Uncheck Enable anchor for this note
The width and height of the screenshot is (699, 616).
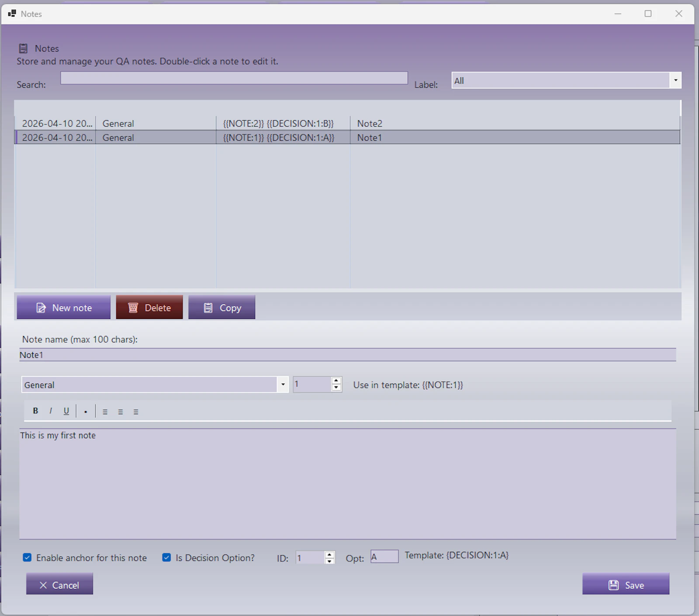[27, 557]
